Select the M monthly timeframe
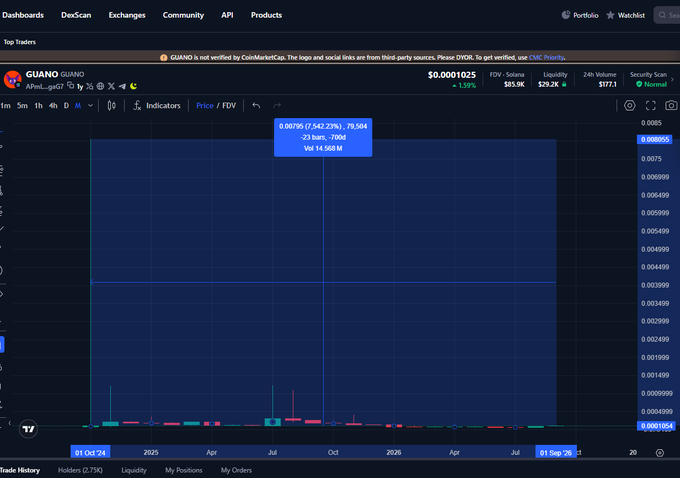 pyautogui.click(x=78, y=105)
